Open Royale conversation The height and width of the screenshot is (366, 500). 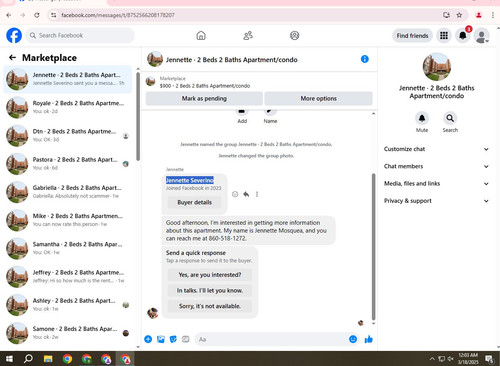click(x=68, y=107)
